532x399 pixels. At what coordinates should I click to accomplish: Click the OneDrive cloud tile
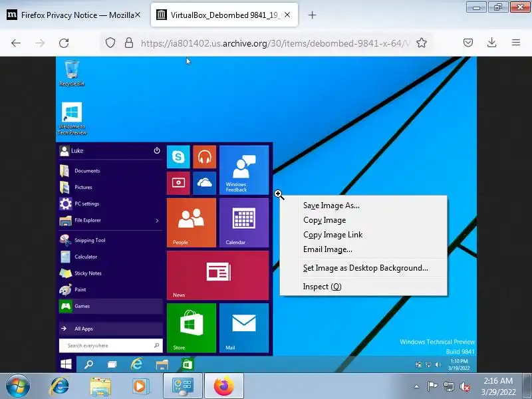coord(204,183)
